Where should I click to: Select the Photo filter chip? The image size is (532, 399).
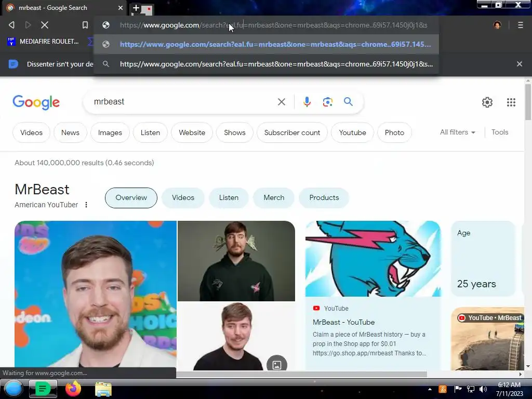(x=394, y=132)
